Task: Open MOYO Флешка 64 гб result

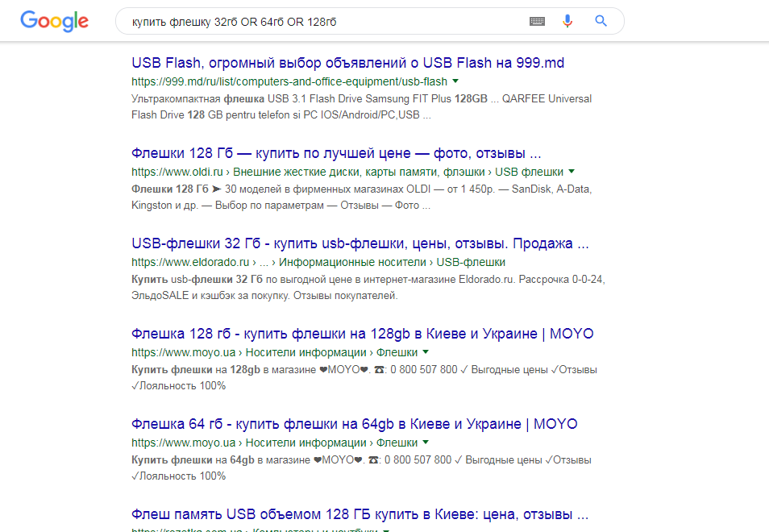Action: click(x=354, y=424)
